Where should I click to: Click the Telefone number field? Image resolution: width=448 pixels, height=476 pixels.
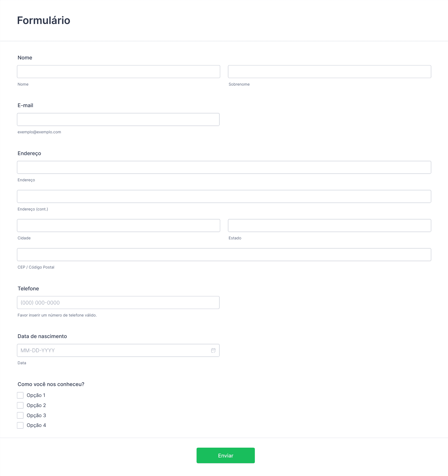pos(118,303)
